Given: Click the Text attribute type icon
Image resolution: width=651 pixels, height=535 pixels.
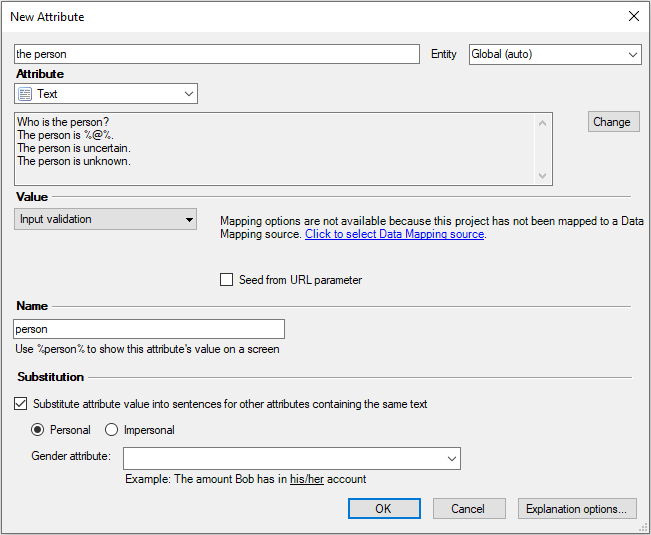Looking at the screenshot, I should (26, 94).
